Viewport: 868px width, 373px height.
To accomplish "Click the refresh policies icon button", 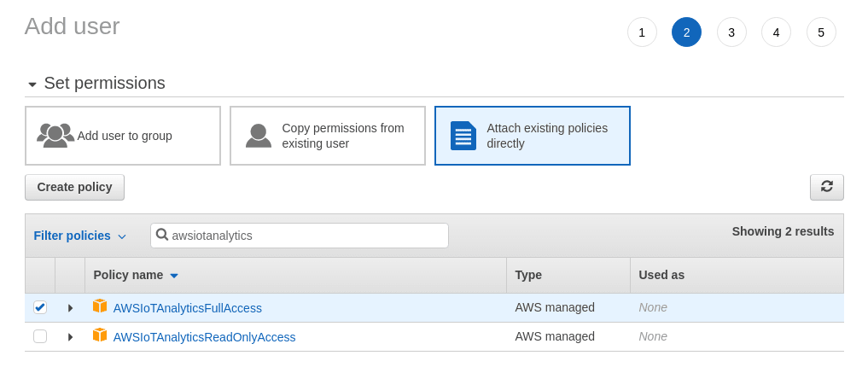I will pos(826,187).
